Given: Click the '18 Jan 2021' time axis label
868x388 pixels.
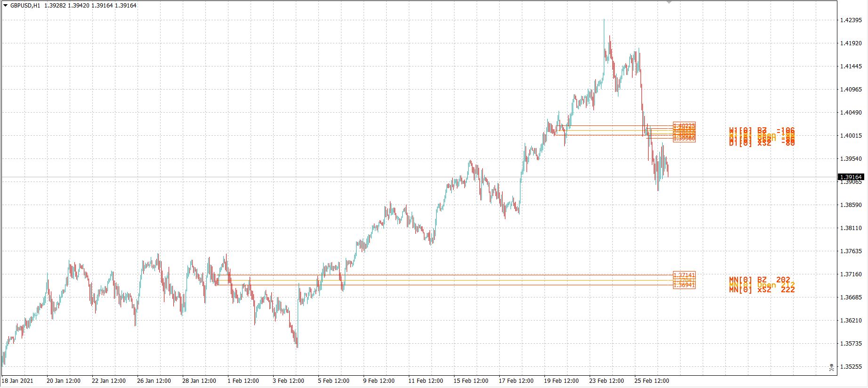Looking at the screenshot, I should (17, 381).
